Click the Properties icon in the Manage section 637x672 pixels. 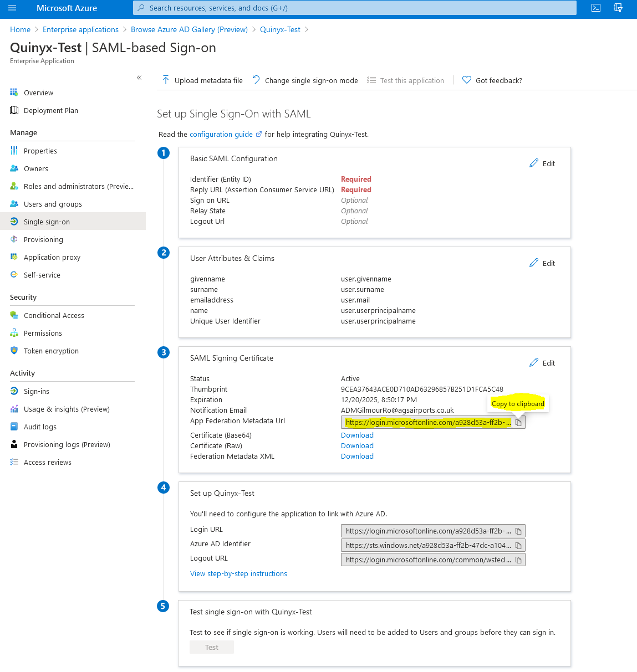coord(14,151)
